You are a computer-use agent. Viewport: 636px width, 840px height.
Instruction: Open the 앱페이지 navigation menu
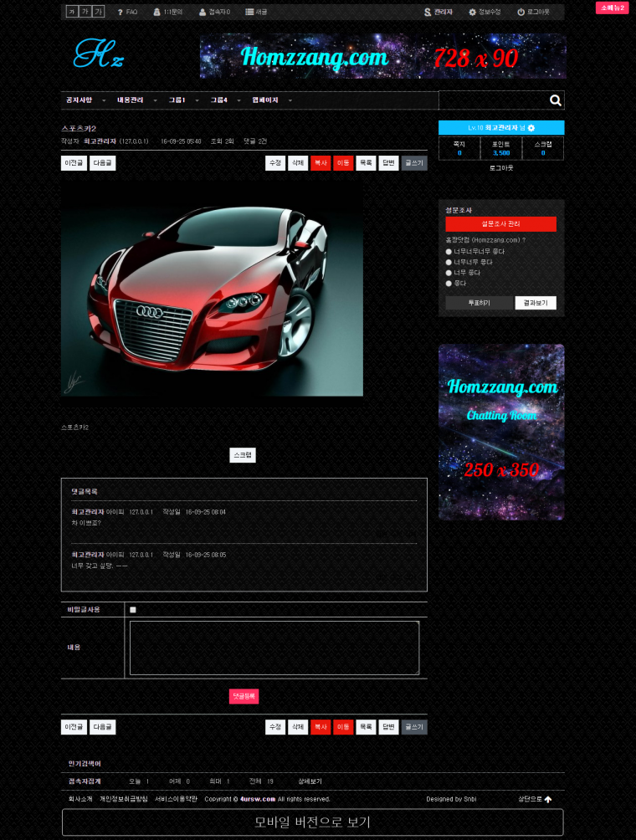[x=265, y=100]
